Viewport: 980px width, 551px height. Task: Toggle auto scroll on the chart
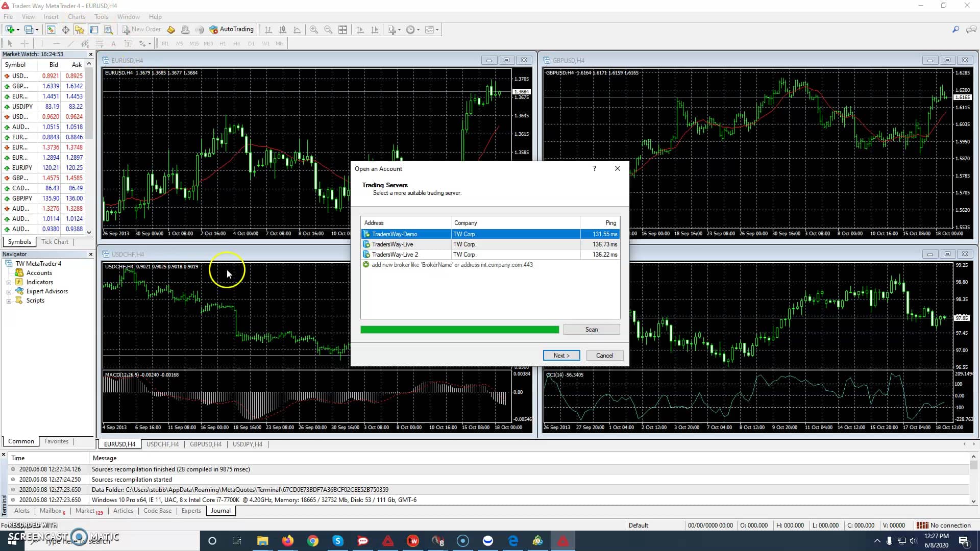pos(360,29)
